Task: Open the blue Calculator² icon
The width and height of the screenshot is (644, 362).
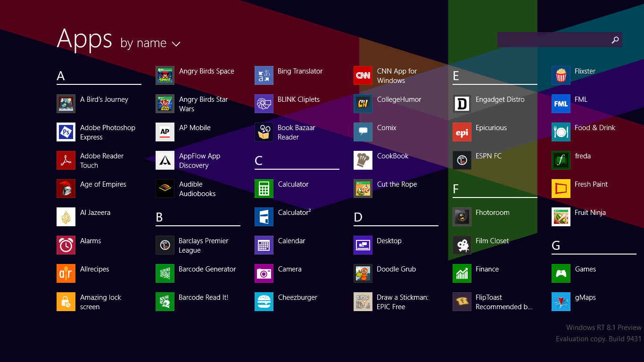Action: pos(264,217)
